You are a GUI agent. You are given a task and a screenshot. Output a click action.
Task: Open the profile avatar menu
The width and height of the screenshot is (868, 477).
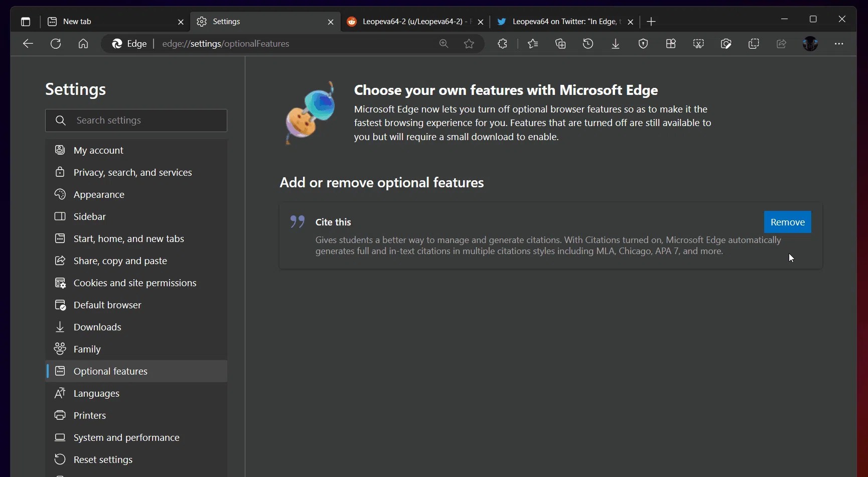[x=810, y=44]
